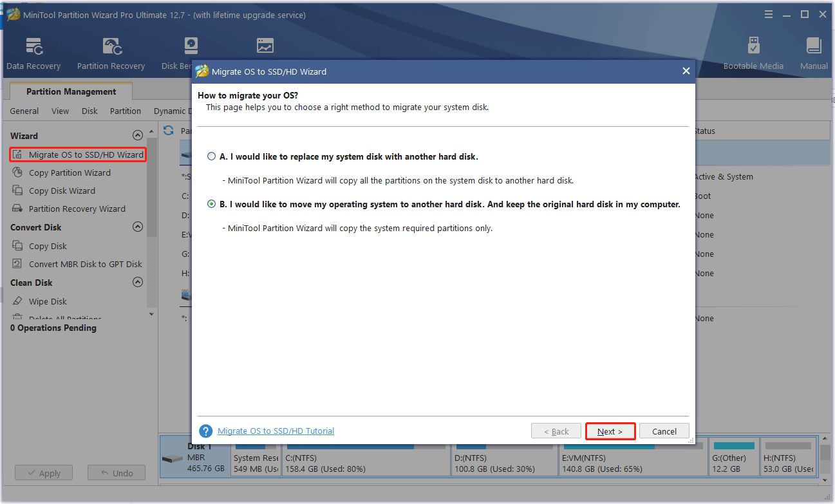Screen dimensions: 835x504
Task: Click Partition Recovery Wizard icon
Action: coord(17,209)
